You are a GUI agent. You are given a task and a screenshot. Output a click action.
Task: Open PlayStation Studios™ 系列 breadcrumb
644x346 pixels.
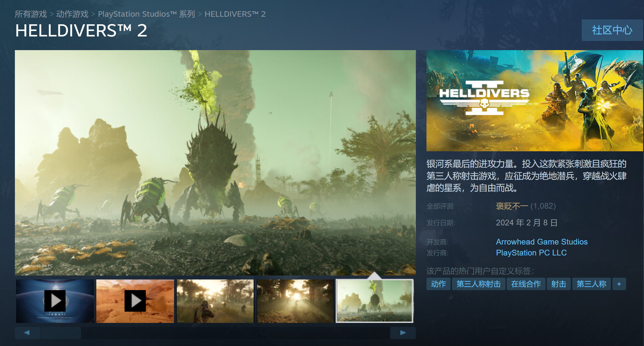coord(146,14)
